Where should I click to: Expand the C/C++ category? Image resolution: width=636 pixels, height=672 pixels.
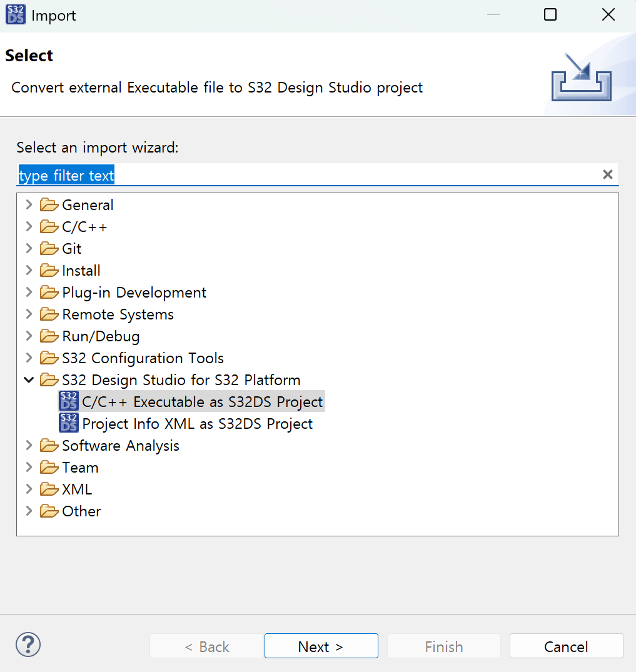tap(29, 226)
